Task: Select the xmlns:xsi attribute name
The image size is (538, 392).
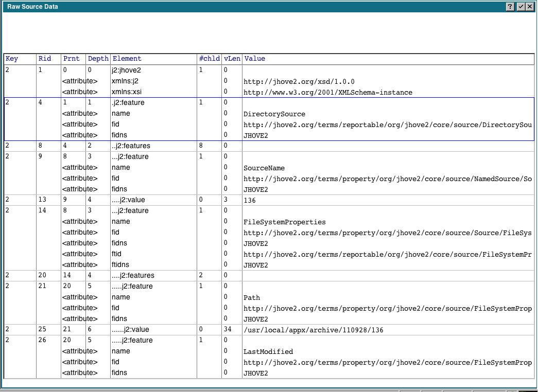Action: pos(126,92)
